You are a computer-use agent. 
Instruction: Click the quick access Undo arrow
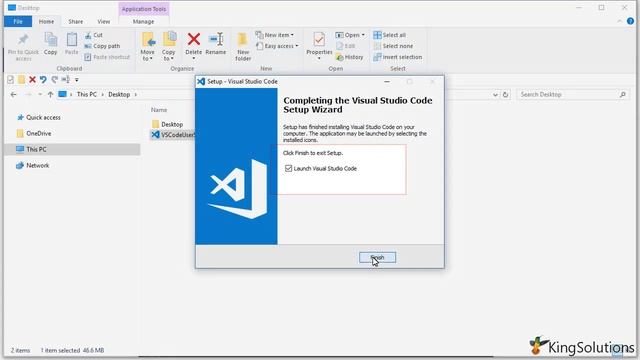[43, 80]
